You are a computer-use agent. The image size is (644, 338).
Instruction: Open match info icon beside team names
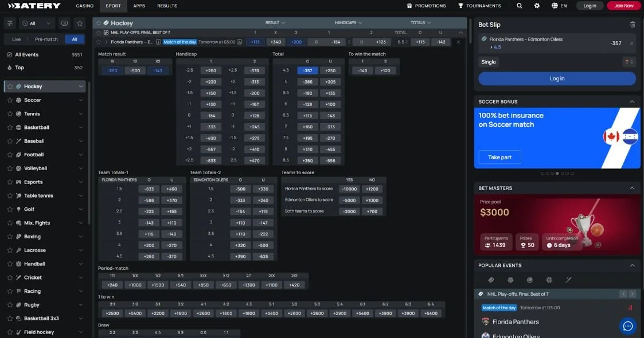click(x=158, y=42)
